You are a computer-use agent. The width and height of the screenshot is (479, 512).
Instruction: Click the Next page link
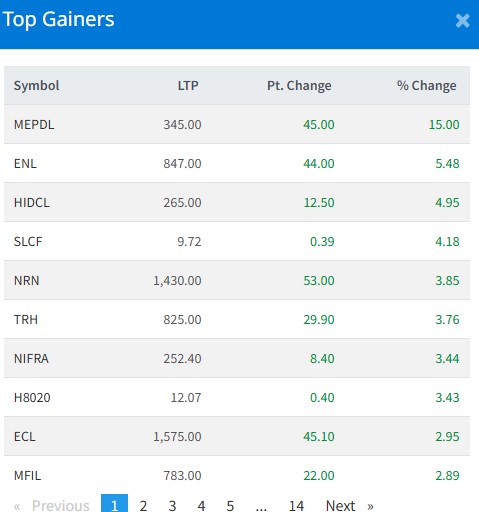tap(349, 505)
